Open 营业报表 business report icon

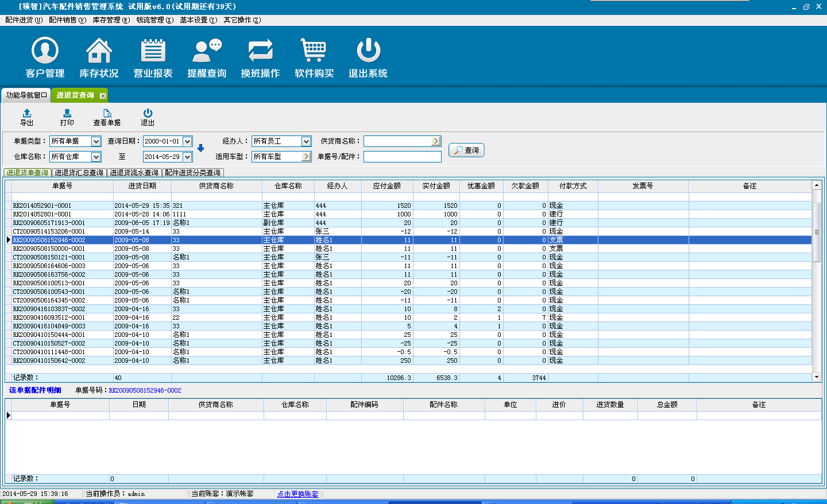coord(153,51)
